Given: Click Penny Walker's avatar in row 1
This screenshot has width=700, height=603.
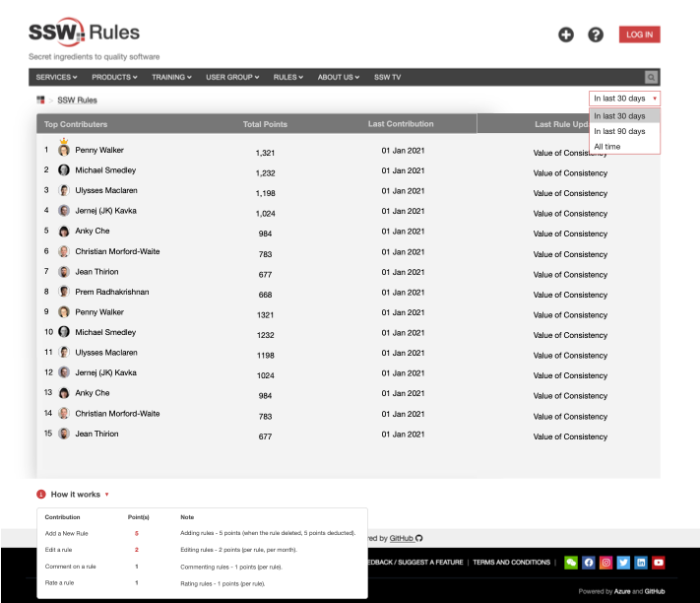Looking at the screenshot, I should [x=64, y=150].
